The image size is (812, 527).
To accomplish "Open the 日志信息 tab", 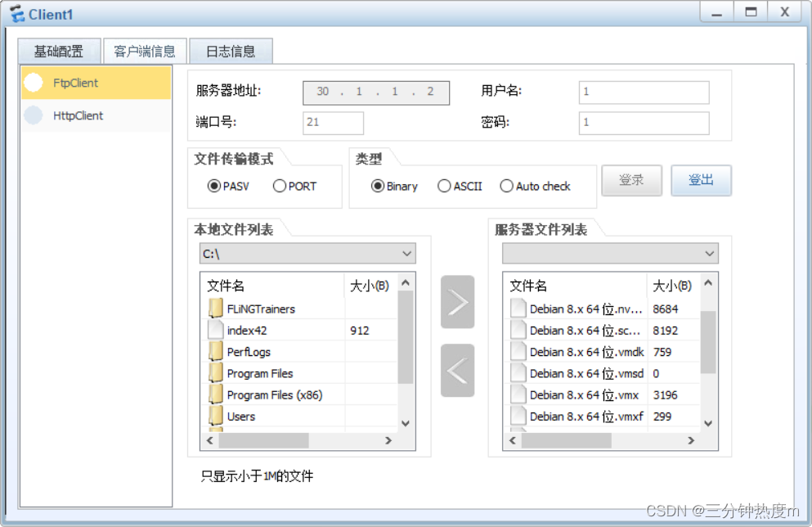I will (231, 51).
